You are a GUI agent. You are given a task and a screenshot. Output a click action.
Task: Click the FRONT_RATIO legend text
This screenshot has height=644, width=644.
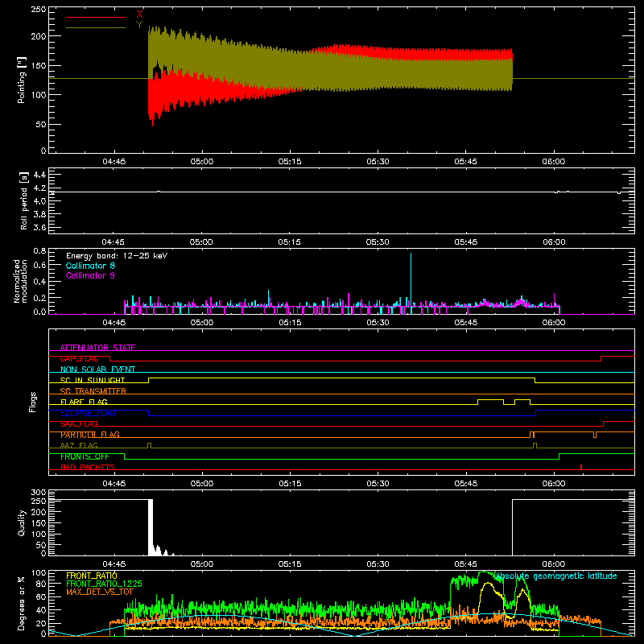(x=92, y=576)
